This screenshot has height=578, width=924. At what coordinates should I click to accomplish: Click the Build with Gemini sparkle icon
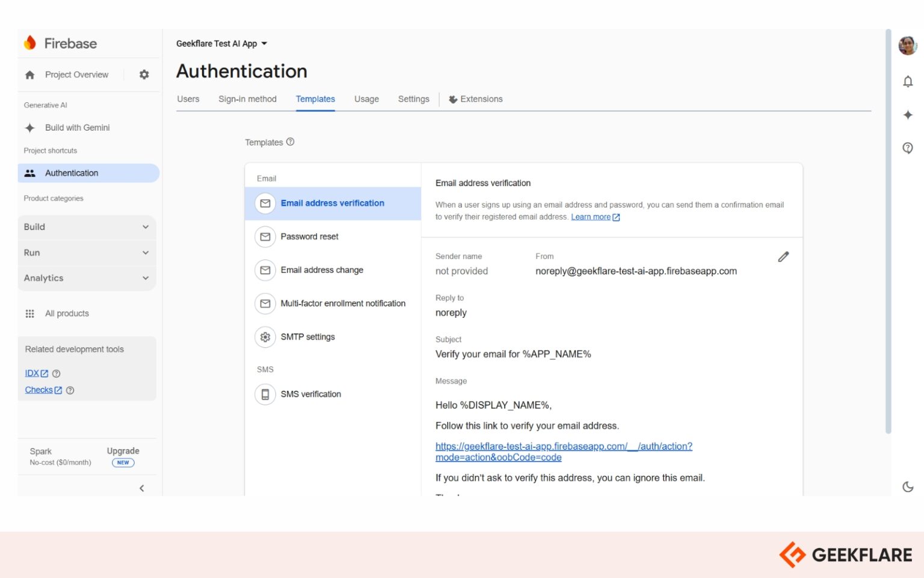click(x=30, y=128)
